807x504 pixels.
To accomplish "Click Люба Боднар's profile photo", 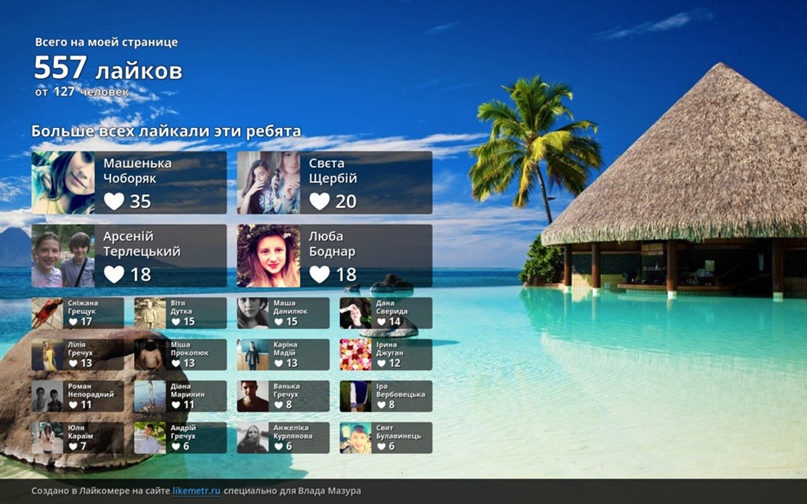I will pyautogui.click(x=268, y=256).
